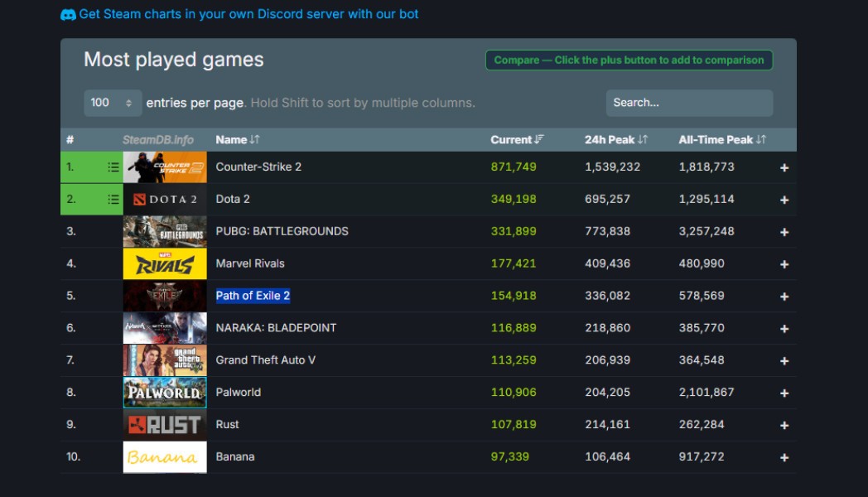The image size is (868, 497).
Task: Select 24h peak value 218,860
Action: 607,328
